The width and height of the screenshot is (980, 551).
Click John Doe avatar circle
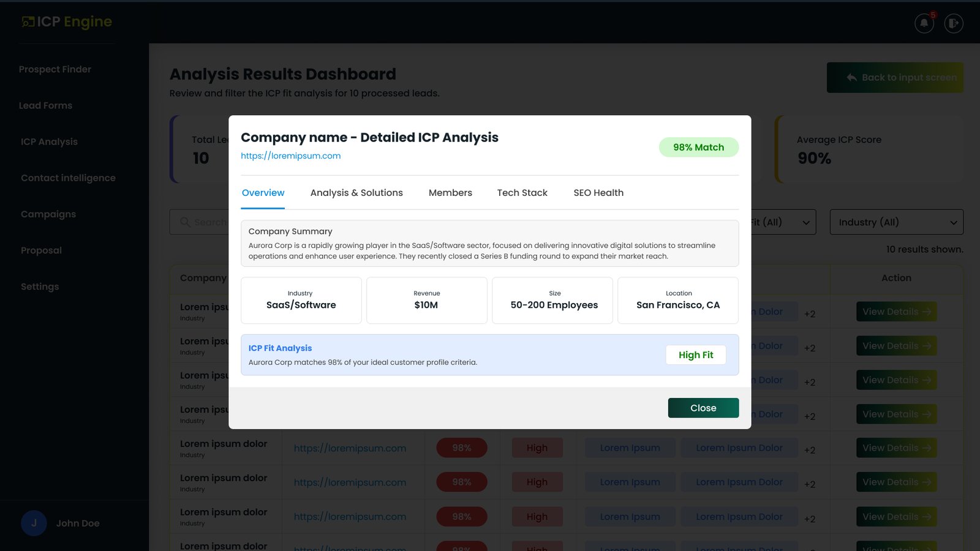(x=34, y=523)
